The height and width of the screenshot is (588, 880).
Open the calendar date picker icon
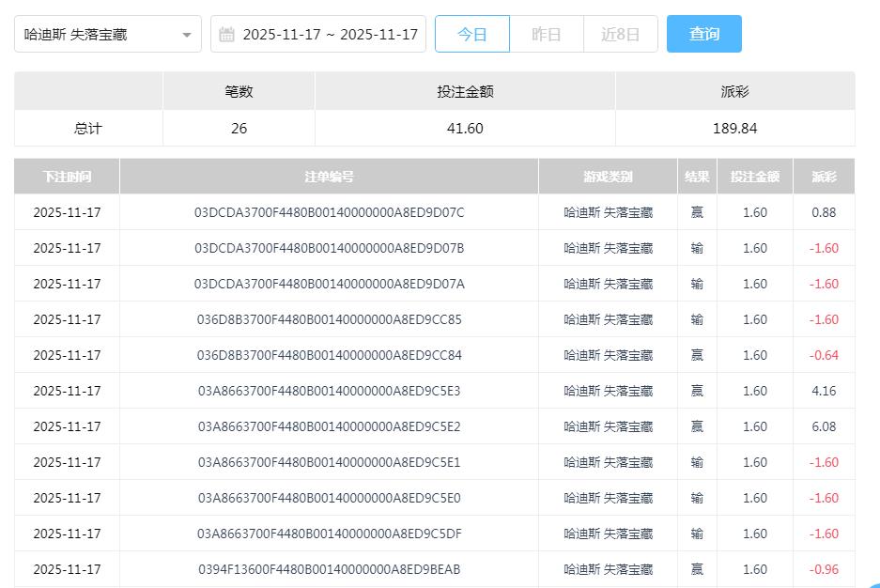pyautogui.click(x=225, y=33)
